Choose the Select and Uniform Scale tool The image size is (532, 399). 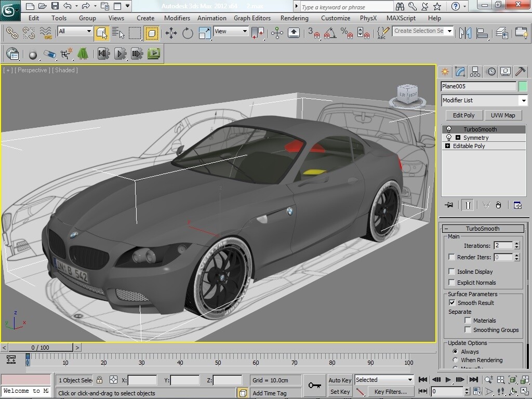[x=203, y=33]
